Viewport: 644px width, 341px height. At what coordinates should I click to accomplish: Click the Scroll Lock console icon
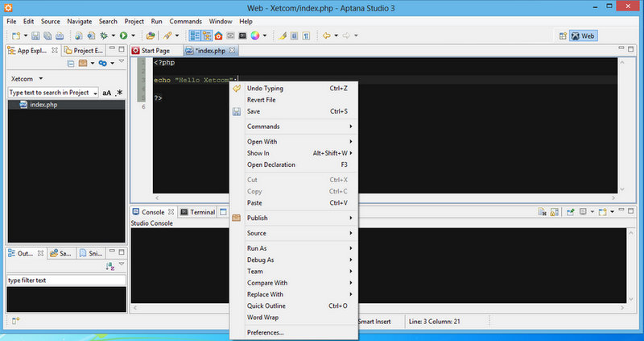point(554,212)
